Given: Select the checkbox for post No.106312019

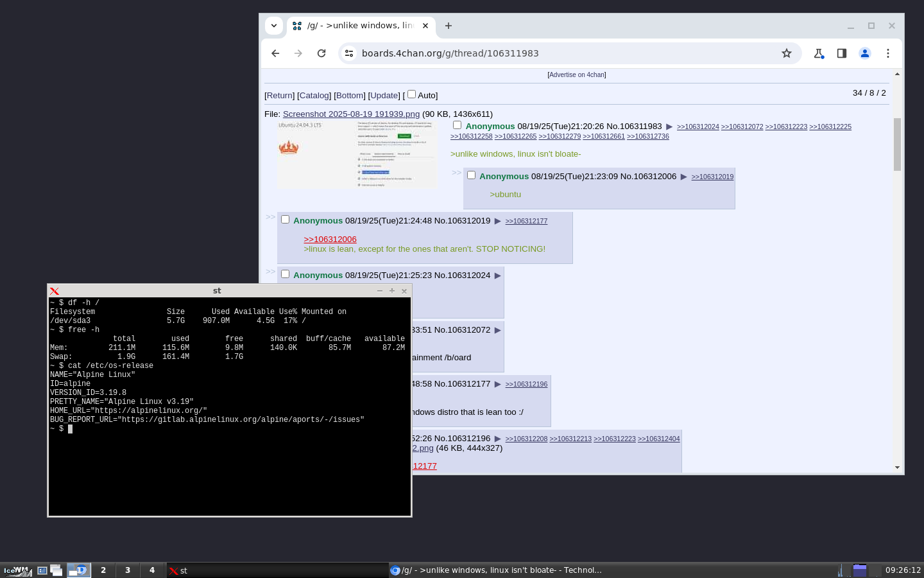Looking at the screenshot, I should (286, 220).
